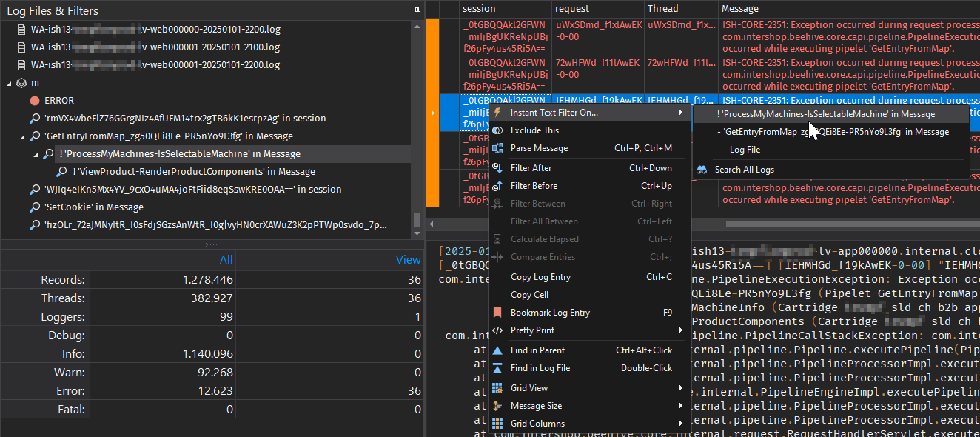980x437 pixels.
Task: Select 'ProcessMyMachines-IsSelectableMachine' in Message submenu entry
Action: (x=830, y=114)
